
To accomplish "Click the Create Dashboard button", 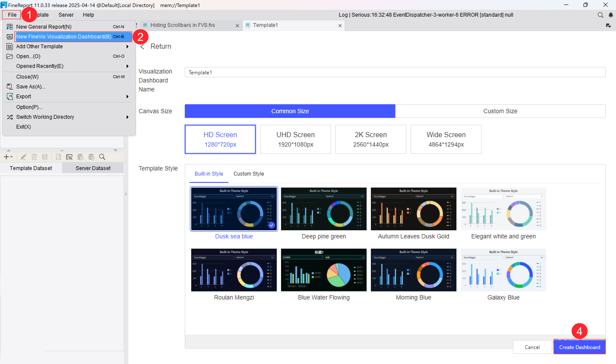I will tap(579, 347).
